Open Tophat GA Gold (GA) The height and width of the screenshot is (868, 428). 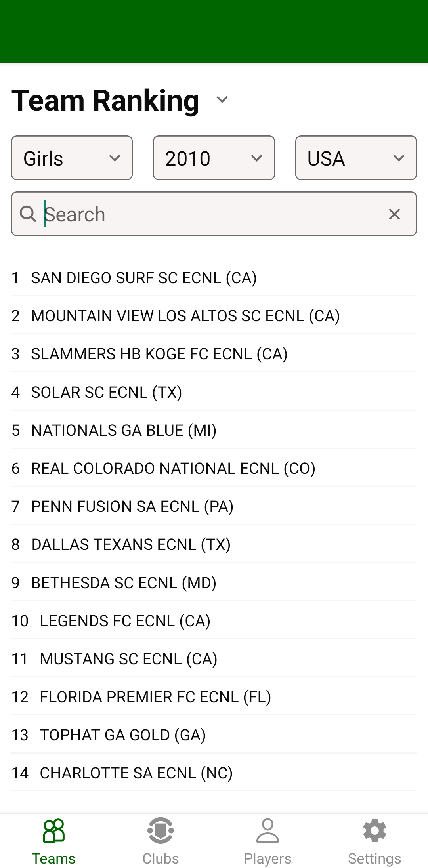[214, 735]
